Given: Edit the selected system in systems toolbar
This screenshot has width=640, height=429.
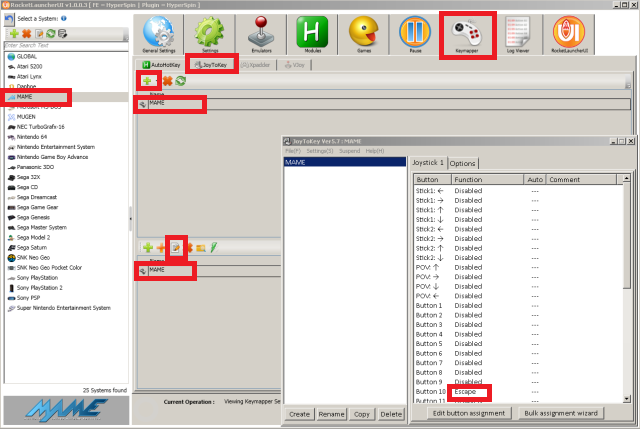Looking at the screenshot, I should point(39,33).
